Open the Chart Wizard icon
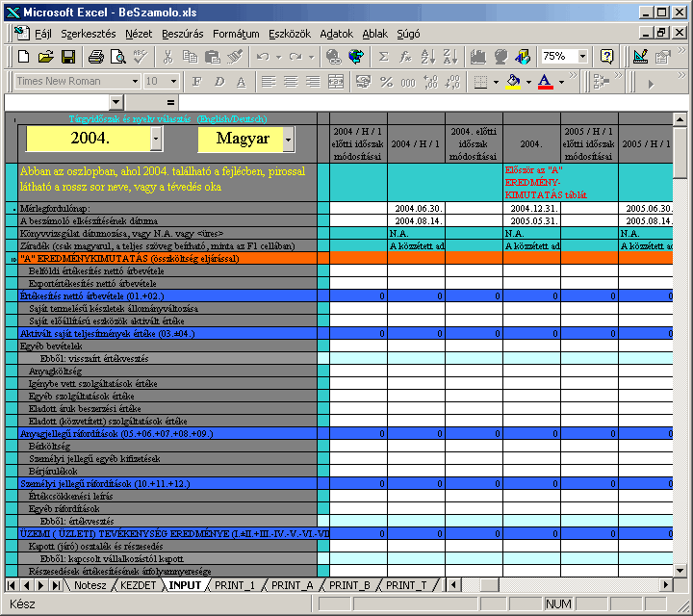This screenshot has width=693, height=616. click(477, 57)
